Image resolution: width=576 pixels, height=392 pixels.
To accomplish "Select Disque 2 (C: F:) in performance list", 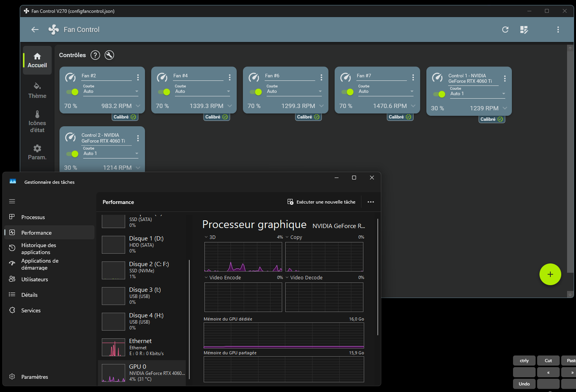I will pyautogui.click(x=143, y=270).
